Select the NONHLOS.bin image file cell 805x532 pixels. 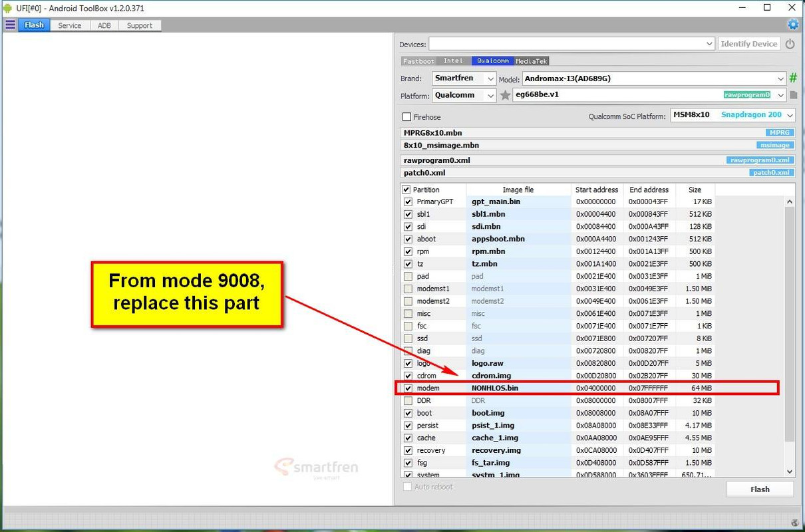coord(518,388)
